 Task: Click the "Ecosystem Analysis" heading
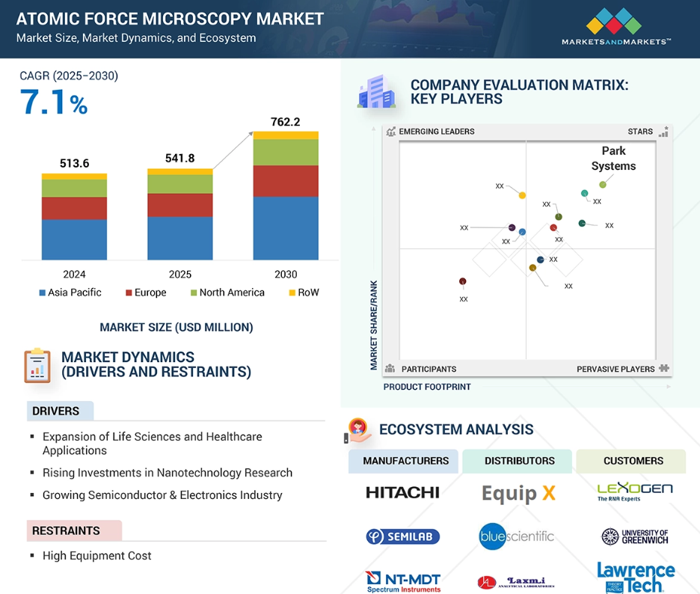(456, 429)
